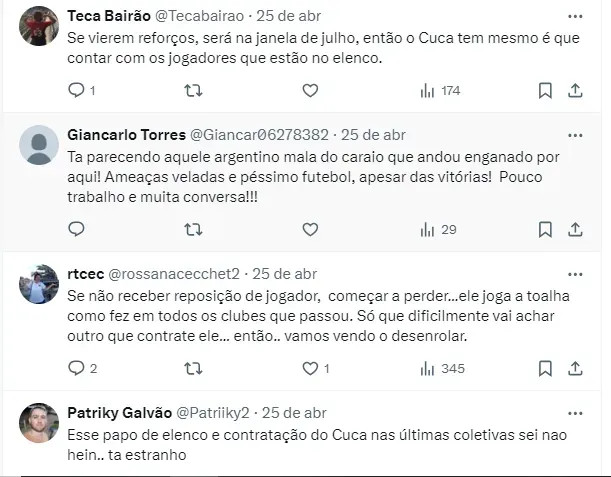Screen dimensions: 611x477
Task: Click Patriky Galvão's profile picture
Action: (39, 423)
